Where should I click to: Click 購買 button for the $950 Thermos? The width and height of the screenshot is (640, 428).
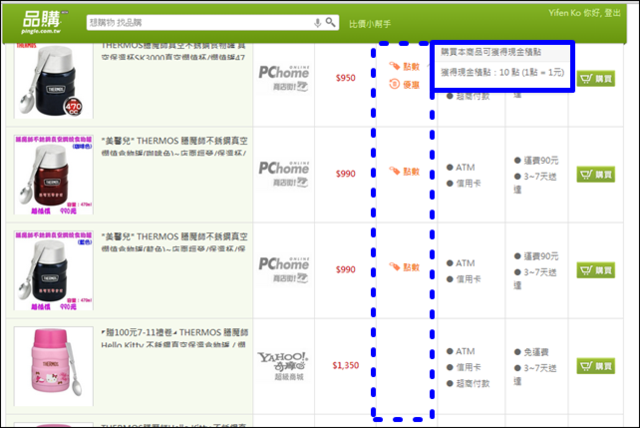point(596,79)
